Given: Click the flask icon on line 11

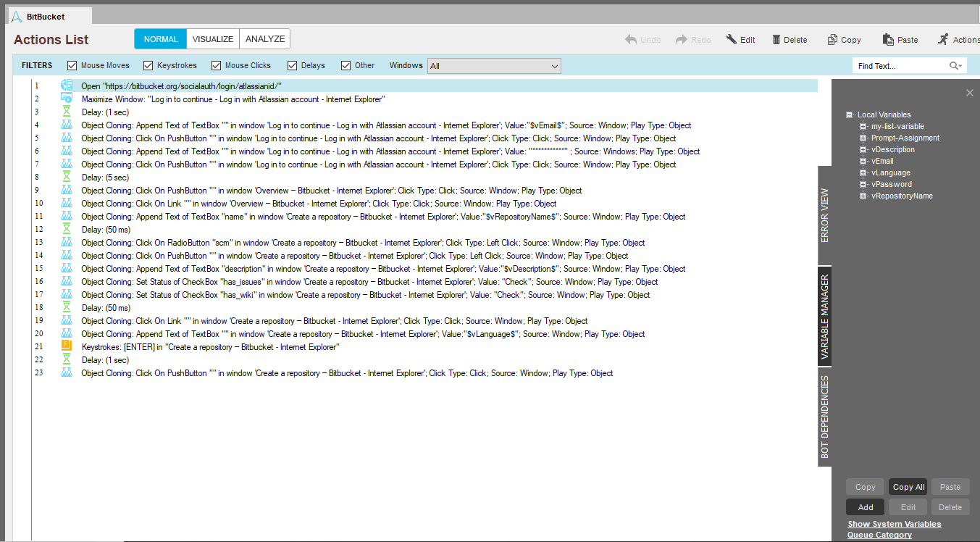Looking at the screenshot, I should coord(67,216).
